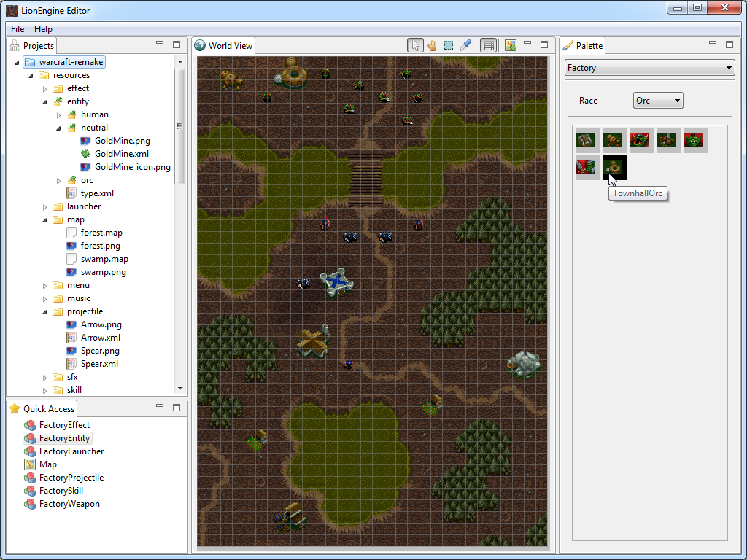Viewport: 747px width, 560px height.
Task: Maximize the Palette panel
Action: [729, 44]
